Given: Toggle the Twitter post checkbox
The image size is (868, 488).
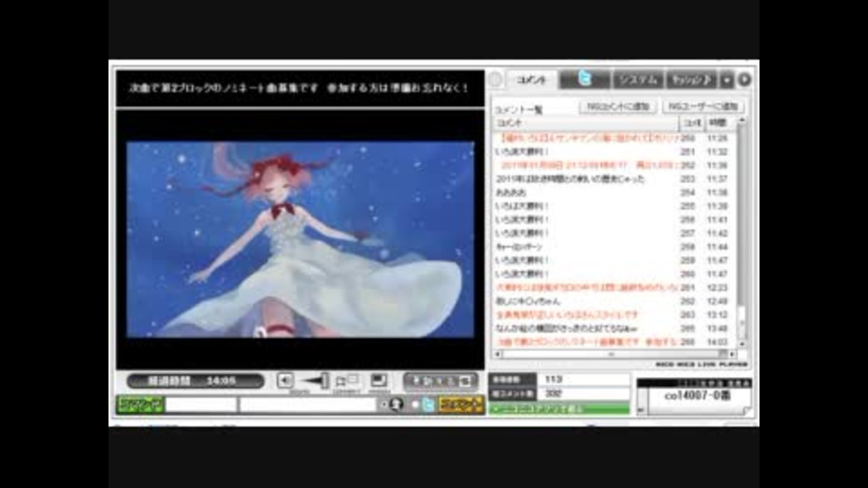Looking at the screenshot, I should [x=415, y=405].
